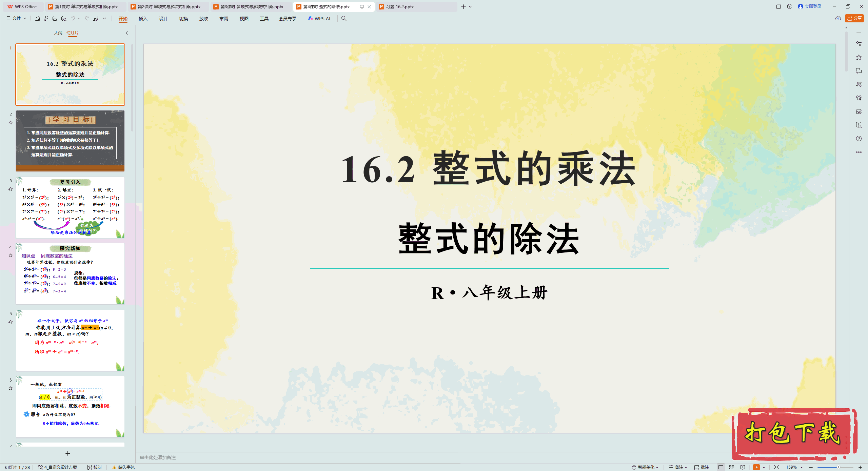
Task: Switch to 习题 16.2.pptx document tab
Action: tap(400, 6)
